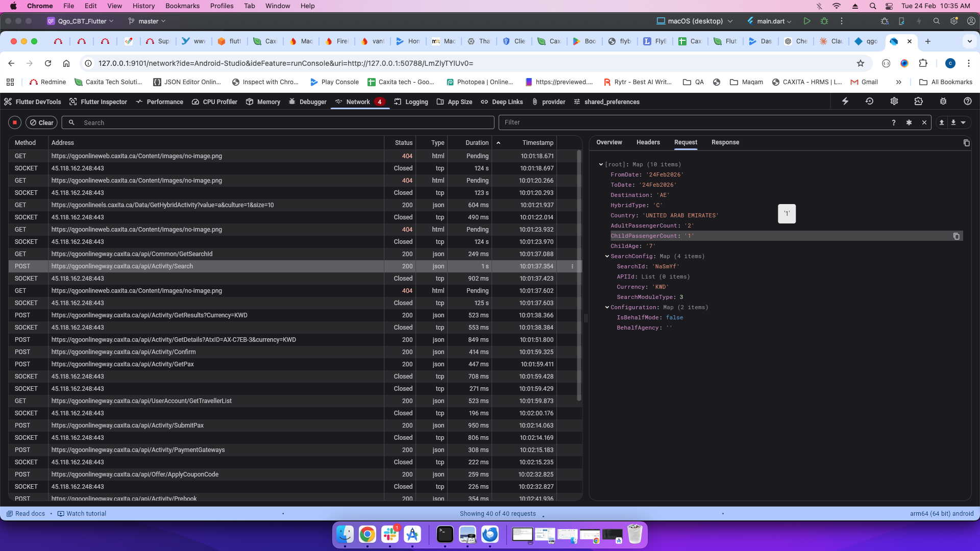Toggle the network recording stop button
The height and width of the screenshot is (551, 980).
coord(15,122)
